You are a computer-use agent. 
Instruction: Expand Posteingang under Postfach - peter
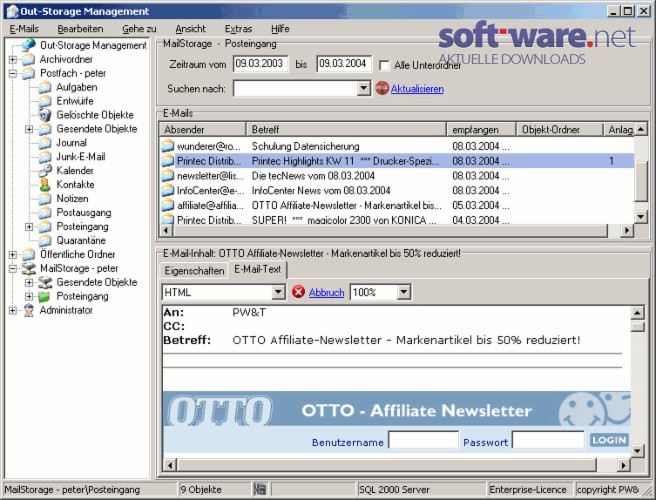[x=29, y=227]
